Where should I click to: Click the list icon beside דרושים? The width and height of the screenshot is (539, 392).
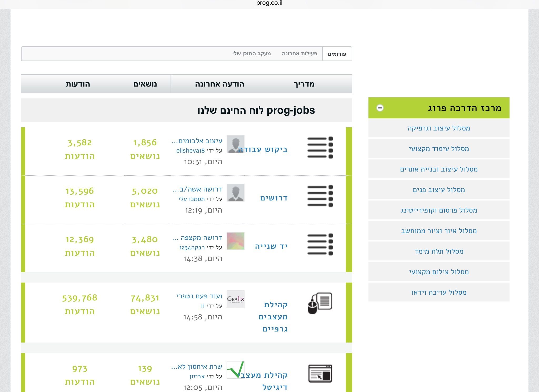(320, 196)
